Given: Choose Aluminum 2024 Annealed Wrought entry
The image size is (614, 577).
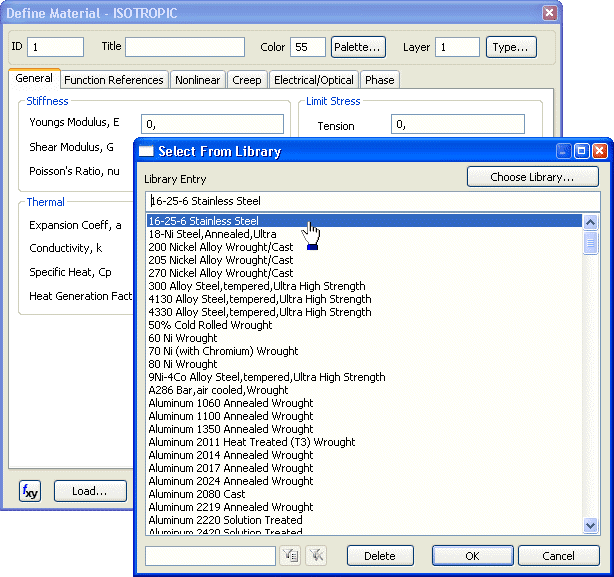Looking at the screenshot, I should 231,481.
